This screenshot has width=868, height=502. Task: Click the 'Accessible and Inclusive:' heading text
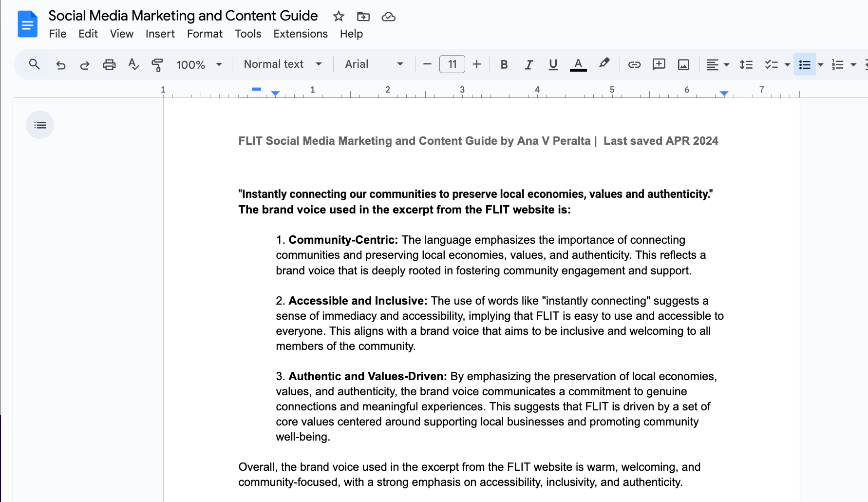click(358, 301)
